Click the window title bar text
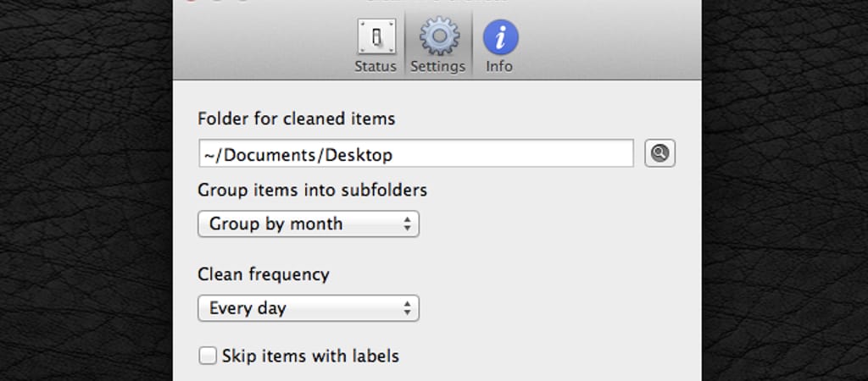This screenshot has height=381, width=868. (437, 3)
